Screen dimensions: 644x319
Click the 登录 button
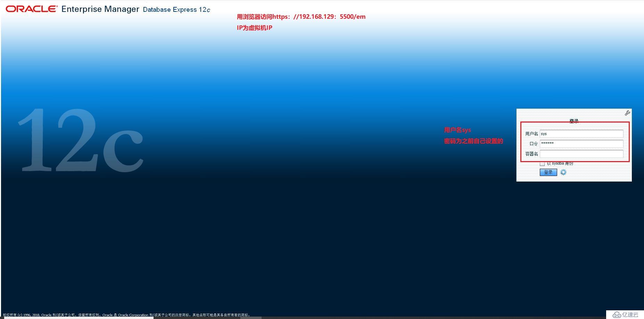tap(548, 172)
